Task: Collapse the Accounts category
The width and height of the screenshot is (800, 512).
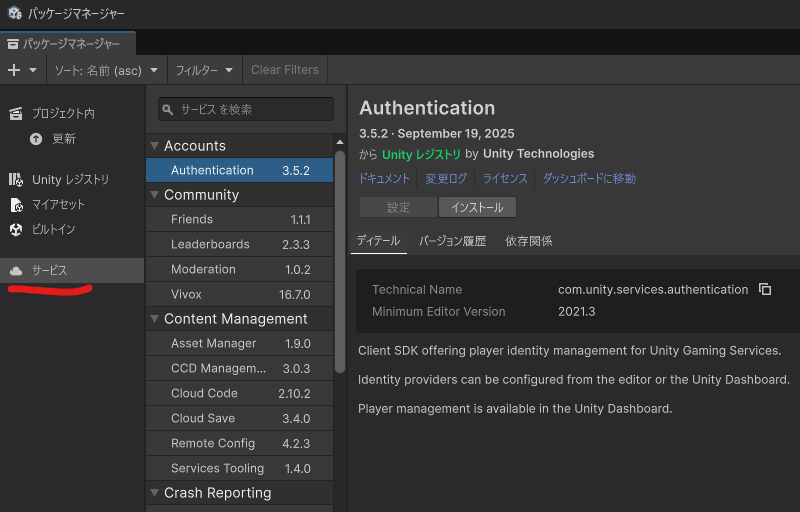Action: tap(155, 146)
